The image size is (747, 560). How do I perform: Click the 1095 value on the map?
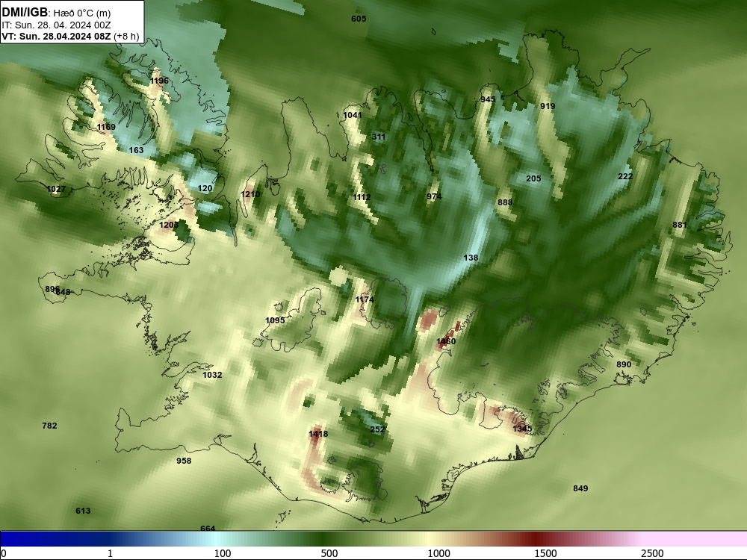tap(275, 320)
